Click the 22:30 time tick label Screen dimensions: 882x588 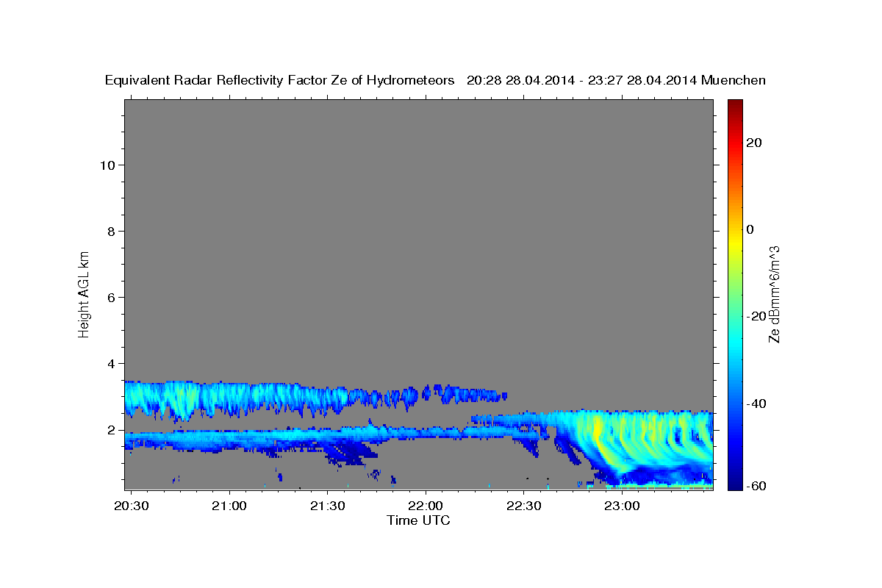click(523, 506)
